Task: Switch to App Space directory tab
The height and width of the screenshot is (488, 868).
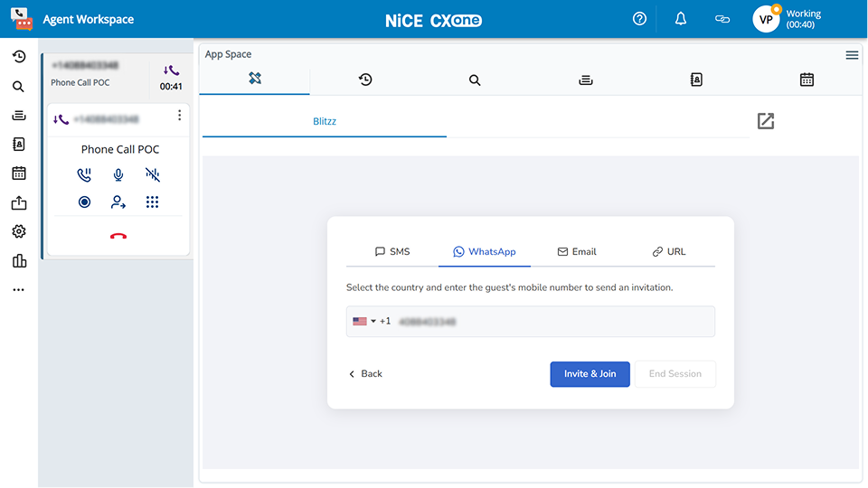Action: tap(696, 80)
